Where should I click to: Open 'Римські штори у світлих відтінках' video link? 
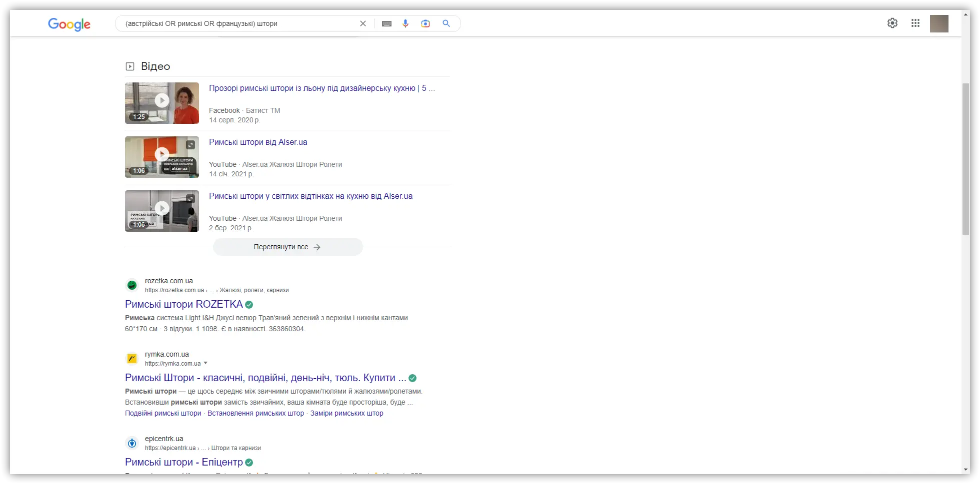coord(310,196)
